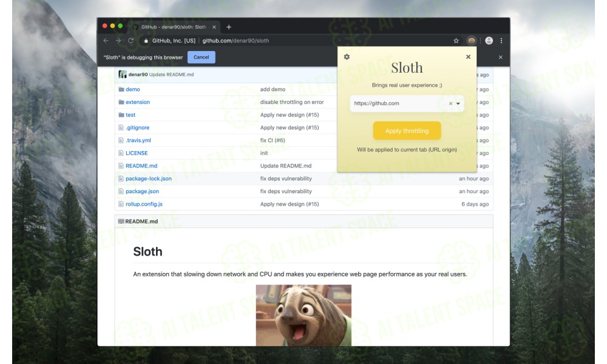Reload the current page

click(x=131, y=41)
